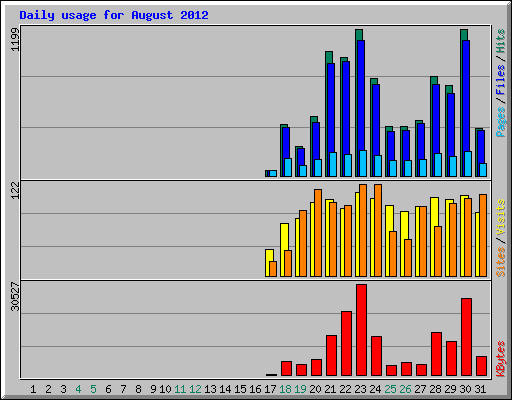The width and height of the screenshot is (512, 400).
Task: Click the Files legend label
Action: (501, 80)
